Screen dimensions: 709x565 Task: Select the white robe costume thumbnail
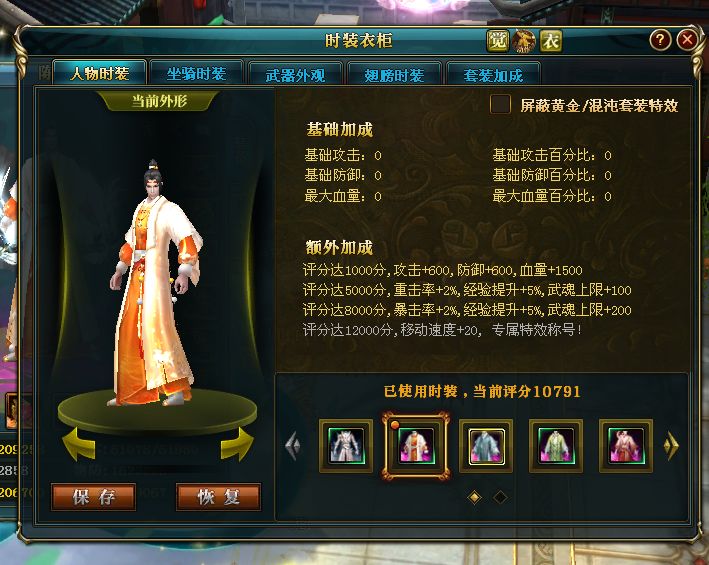point(346,446)
